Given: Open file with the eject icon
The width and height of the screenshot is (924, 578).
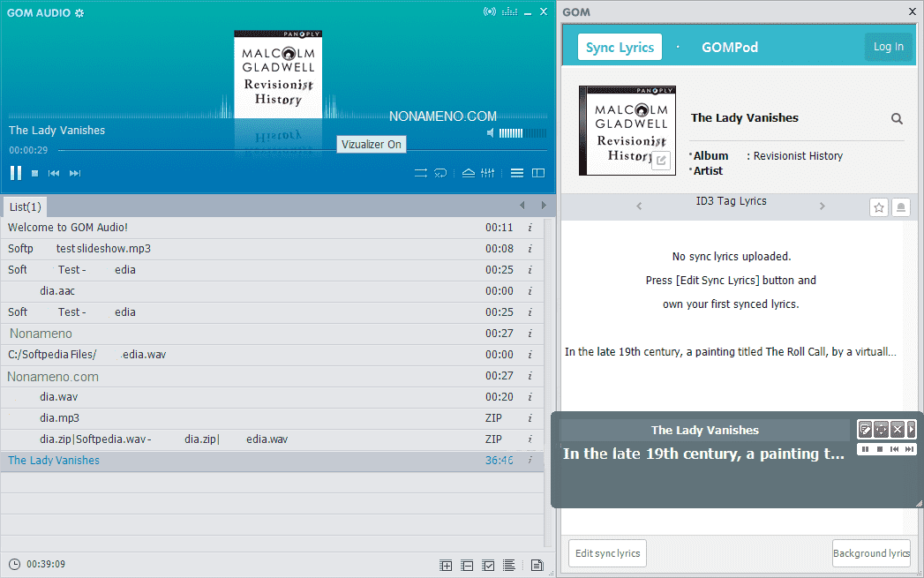Looking at the screenshot, I should [469, 173].
